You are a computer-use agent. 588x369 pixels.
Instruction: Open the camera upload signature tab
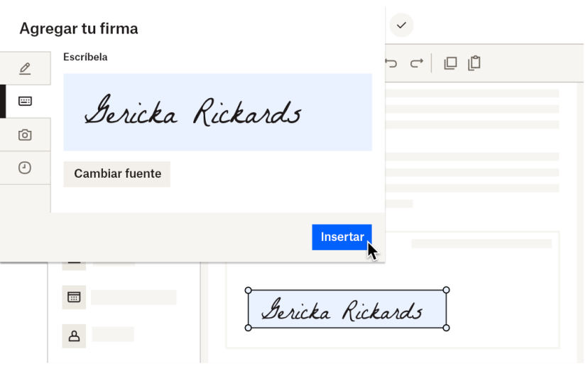coord(25,134)
